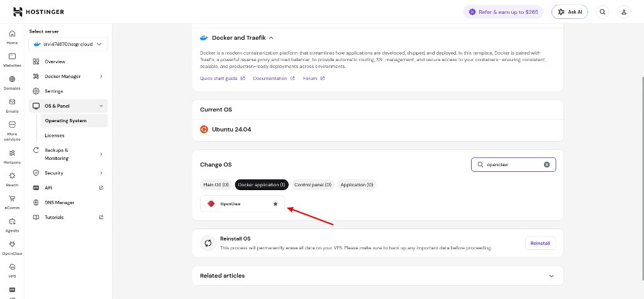644x299 pixels.
Task: Click Refer & earn up to $265
Action: [503, 12]
